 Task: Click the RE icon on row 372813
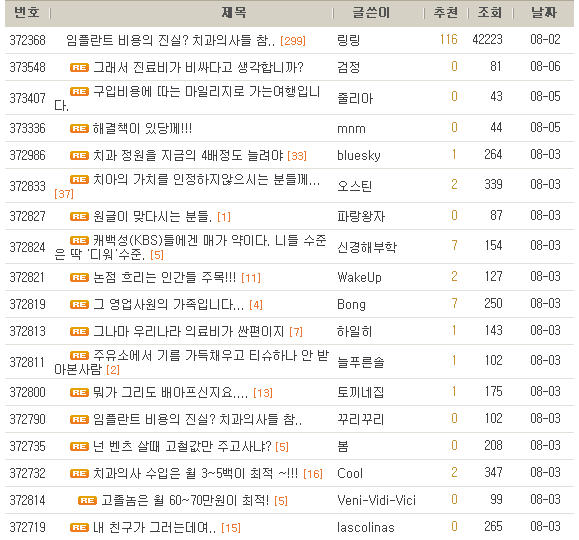pyautogui.click(x=79, y=331)
